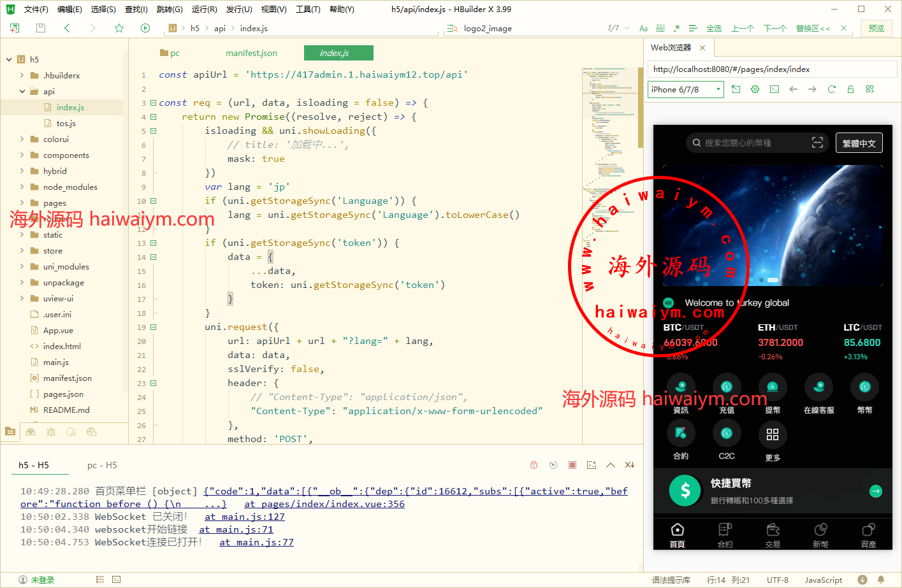Collapse the api folder in project tree

[x=22, y=92]
